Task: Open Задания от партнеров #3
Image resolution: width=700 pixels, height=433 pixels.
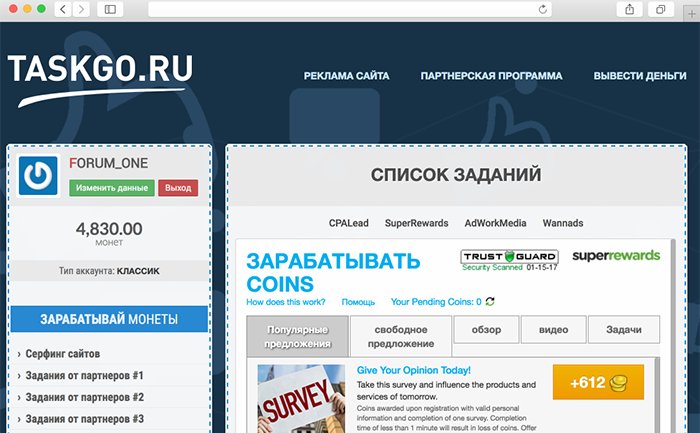Action: point(84,419)
